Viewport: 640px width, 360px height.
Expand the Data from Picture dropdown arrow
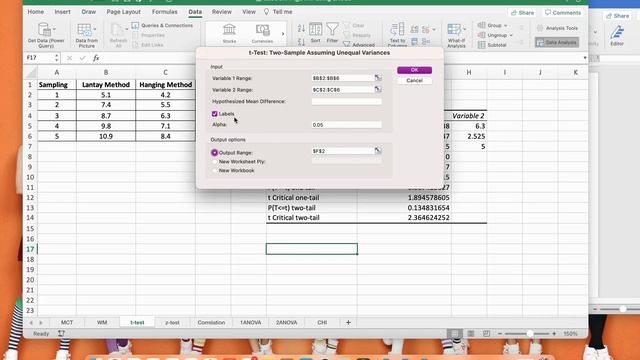click(95, 29)
